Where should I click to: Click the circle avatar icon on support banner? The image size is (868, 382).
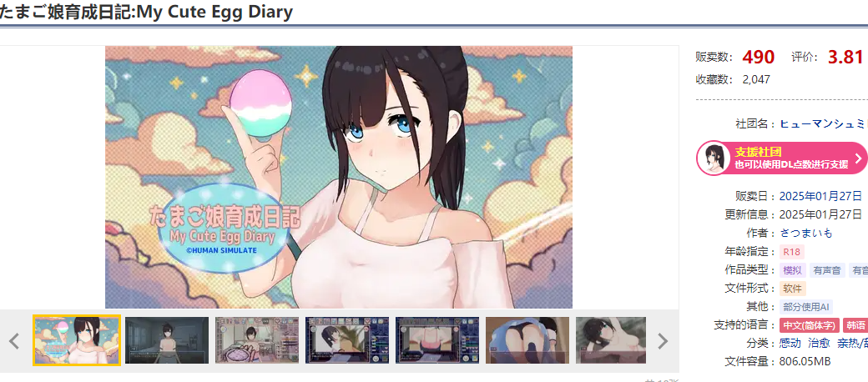(714, 158)
